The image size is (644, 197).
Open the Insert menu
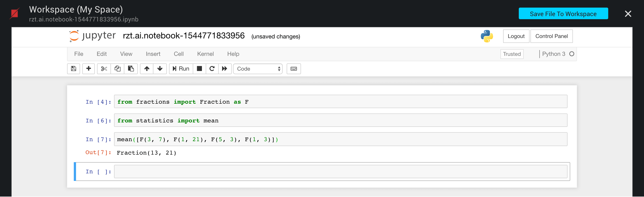153,54
